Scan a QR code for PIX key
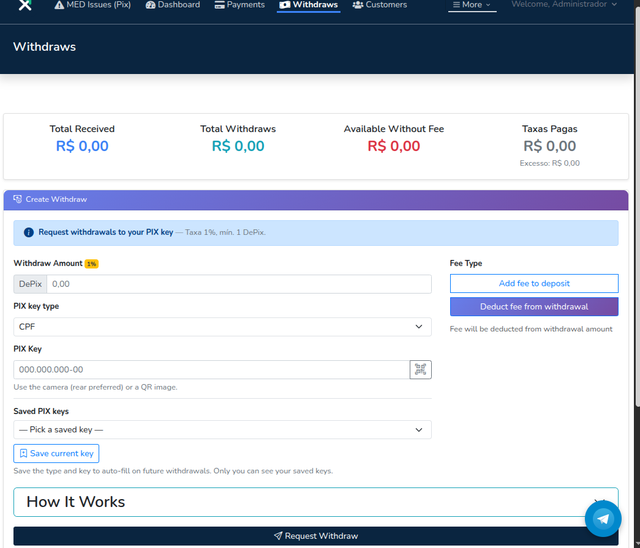The height and width of the screenshot is (548, 640). [420, 370]
